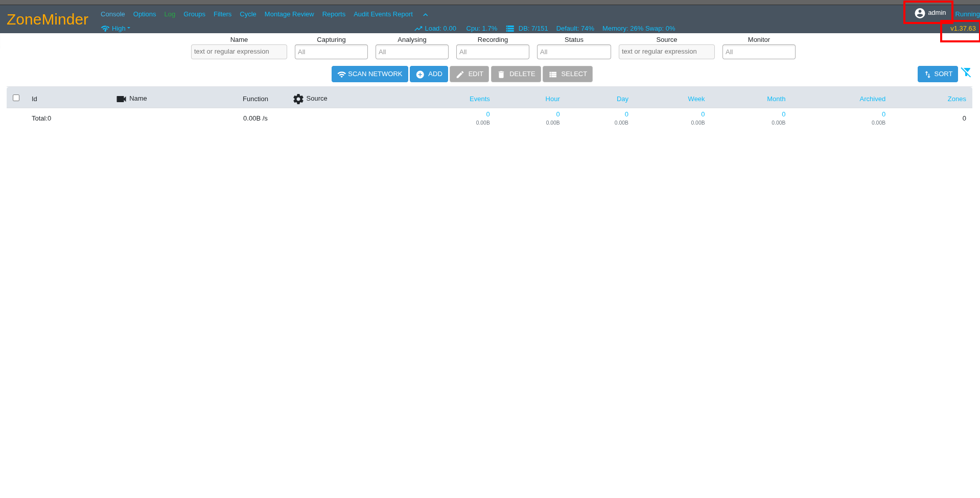Click the Day total count 0
Viewport: 980px width, 498px height.
point(626,114)
